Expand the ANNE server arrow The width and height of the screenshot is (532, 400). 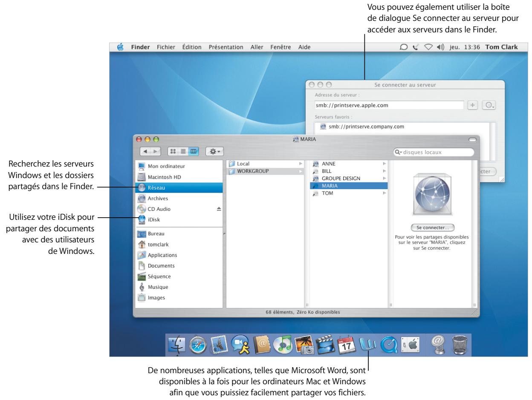click(384, 164)
